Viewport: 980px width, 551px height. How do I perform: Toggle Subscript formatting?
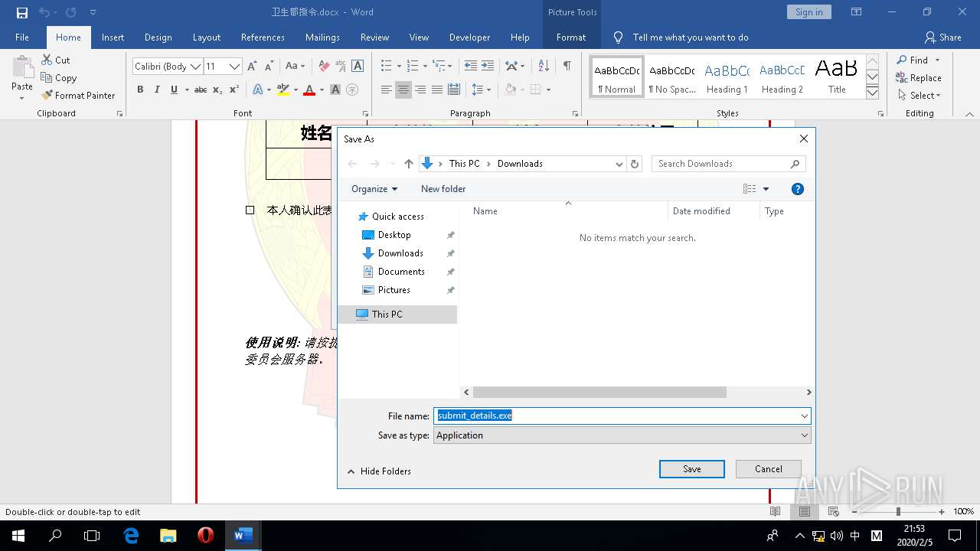coord(217,90)
